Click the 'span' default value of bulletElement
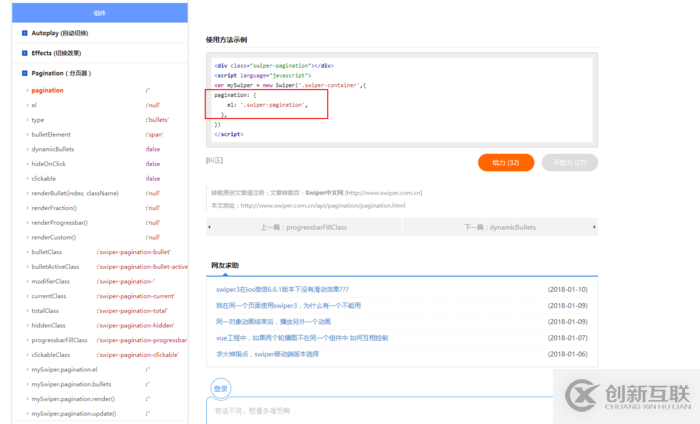This screenshot has height=424, width=700. tap(155, 135)
